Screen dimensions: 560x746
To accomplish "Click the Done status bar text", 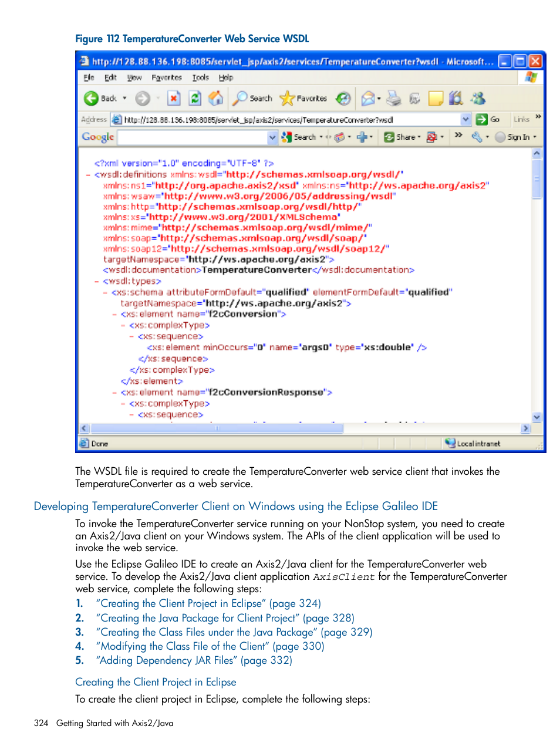I will (x=100, y=444).
